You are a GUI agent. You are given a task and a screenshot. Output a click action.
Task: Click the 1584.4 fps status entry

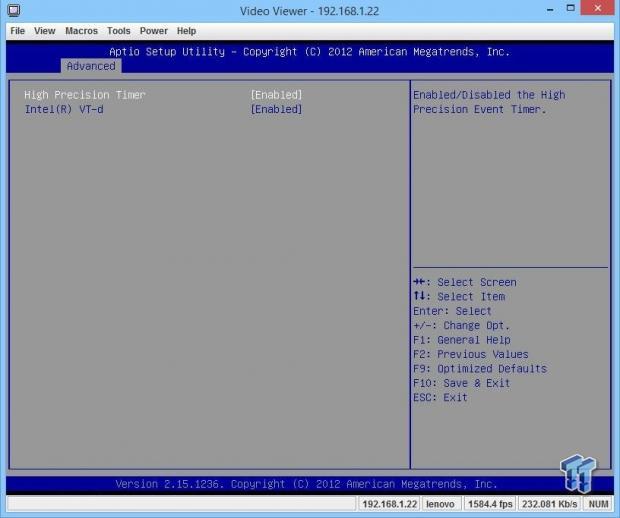490,504
